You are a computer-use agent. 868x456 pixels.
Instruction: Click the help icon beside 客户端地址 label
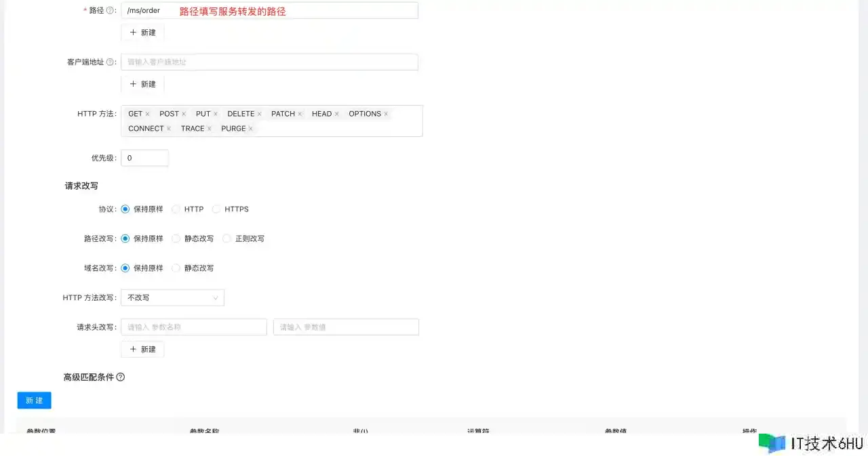[x=110, y=62]
